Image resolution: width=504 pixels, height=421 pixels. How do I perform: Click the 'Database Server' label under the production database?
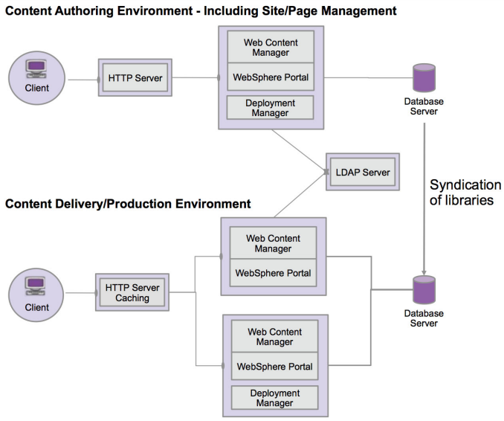tap(424, 318)
